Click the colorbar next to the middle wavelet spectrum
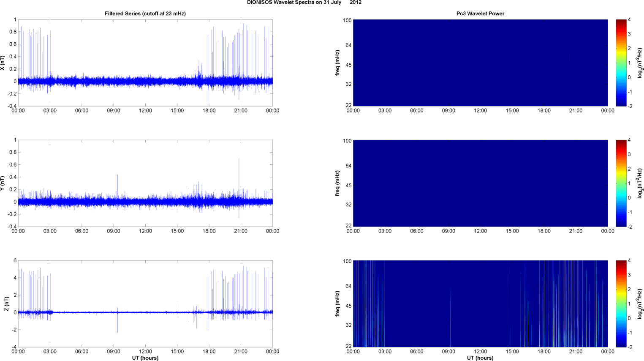 621,183
